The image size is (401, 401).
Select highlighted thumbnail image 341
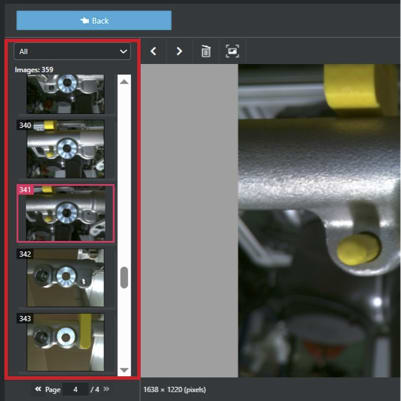click(65, 213)
